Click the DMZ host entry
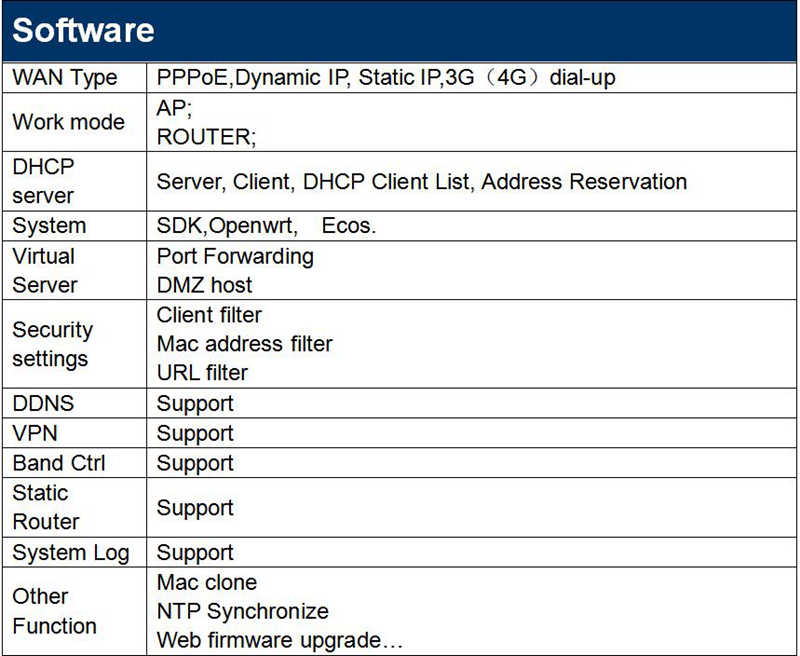Viewport: 800px width, 656px height. [204, 285]
